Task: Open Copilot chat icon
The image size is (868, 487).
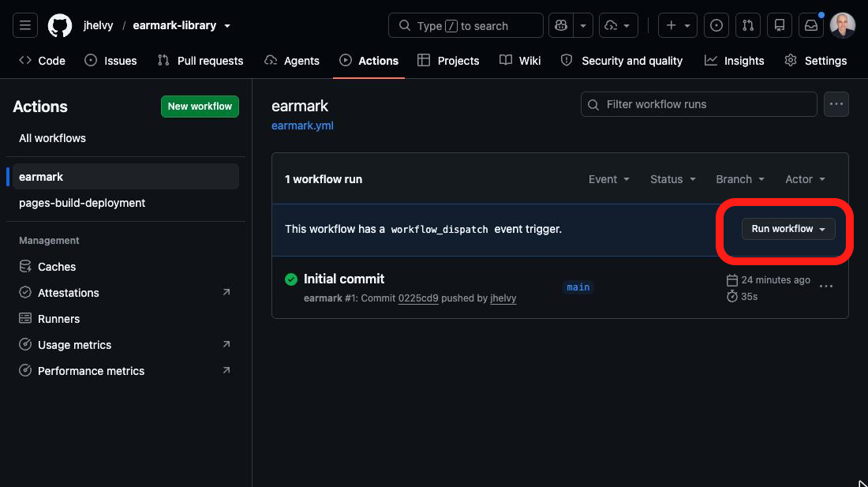Action: 561,25
